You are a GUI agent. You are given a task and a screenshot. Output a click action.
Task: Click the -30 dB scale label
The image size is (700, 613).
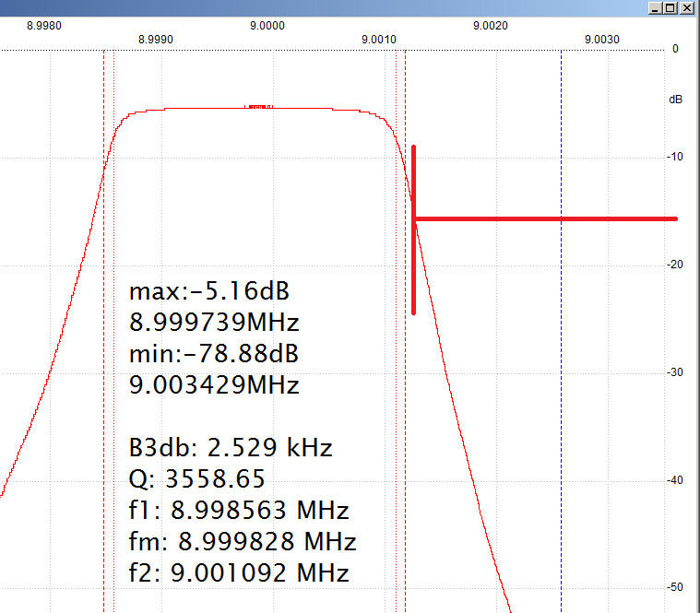[675, 372]
